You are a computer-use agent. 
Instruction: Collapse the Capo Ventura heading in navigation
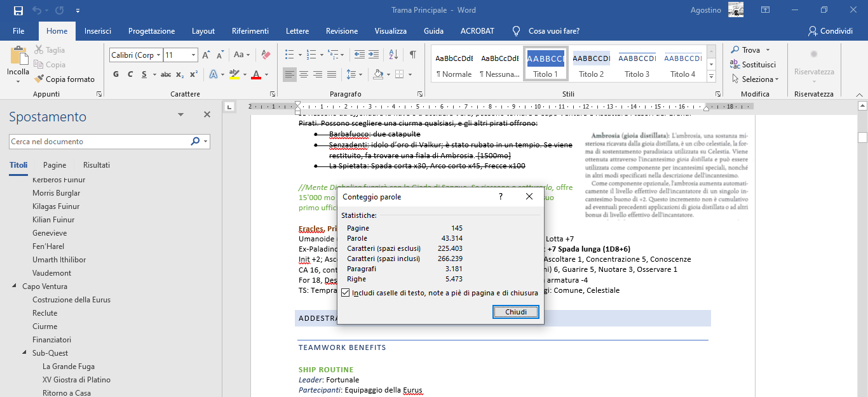click(15, 286)
